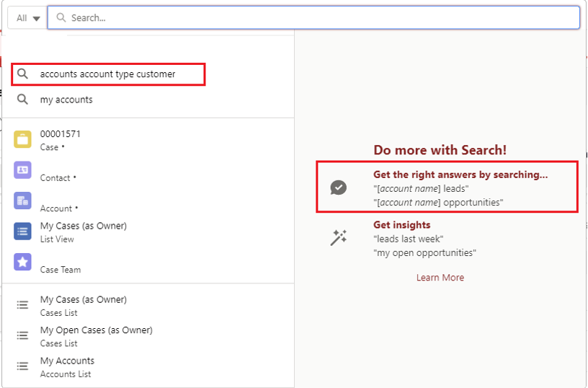Click the list icon beside My Open Cases

[22, 335]
